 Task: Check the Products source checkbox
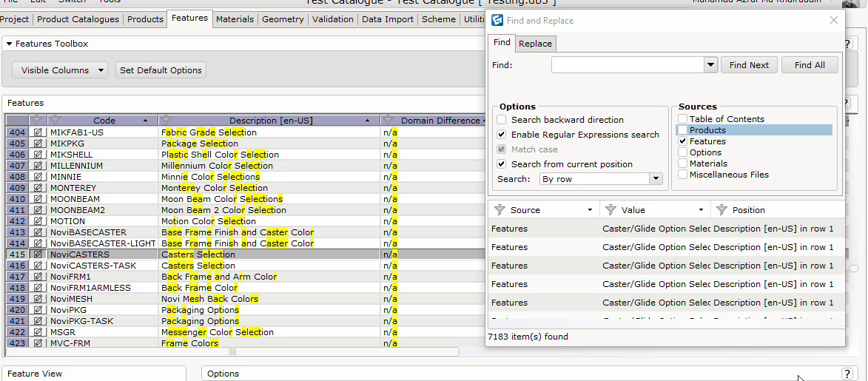(683, 130)
